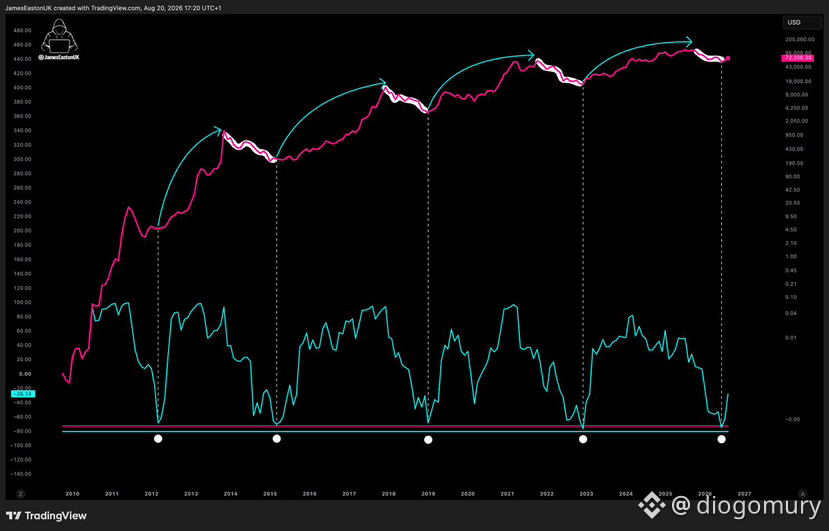Click the hooded hacker avatar logo
The width and height of the screenshot is (829, 531).
point(58,36)
